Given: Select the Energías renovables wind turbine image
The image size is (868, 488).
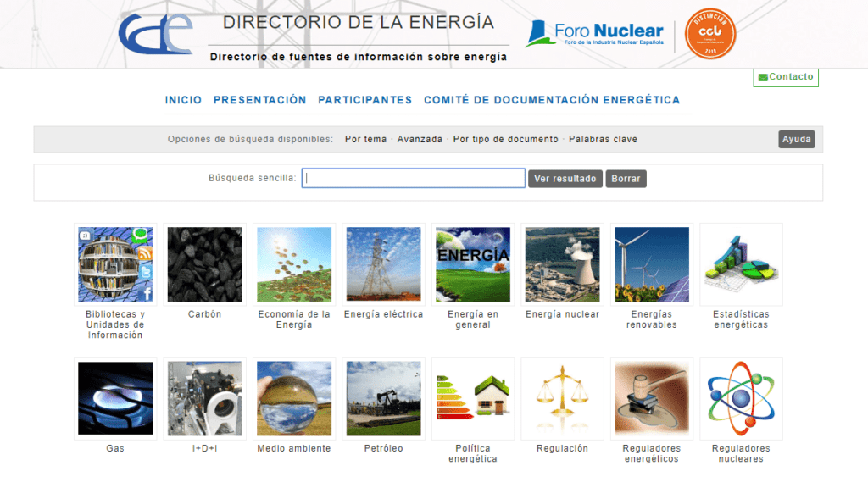Looking at the screenshot, I should 652,264.
